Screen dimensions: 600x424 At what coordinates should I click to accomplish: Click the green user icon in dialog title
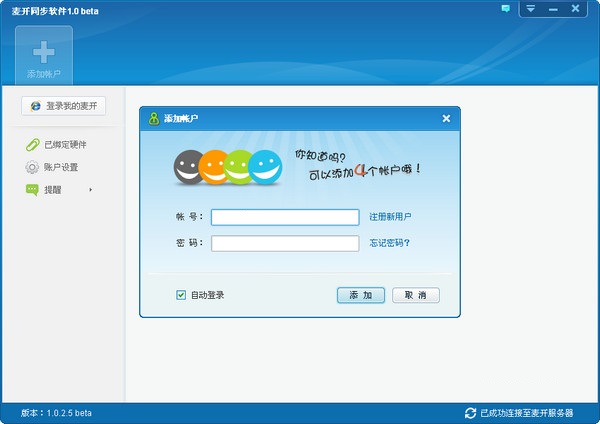(154, 119)
